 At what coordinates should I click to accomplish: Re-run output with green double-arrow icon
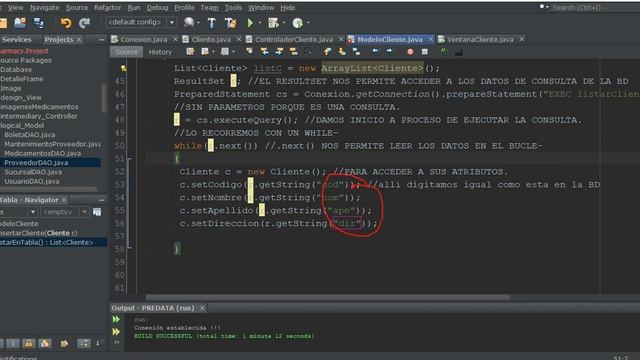coord(116,319)
